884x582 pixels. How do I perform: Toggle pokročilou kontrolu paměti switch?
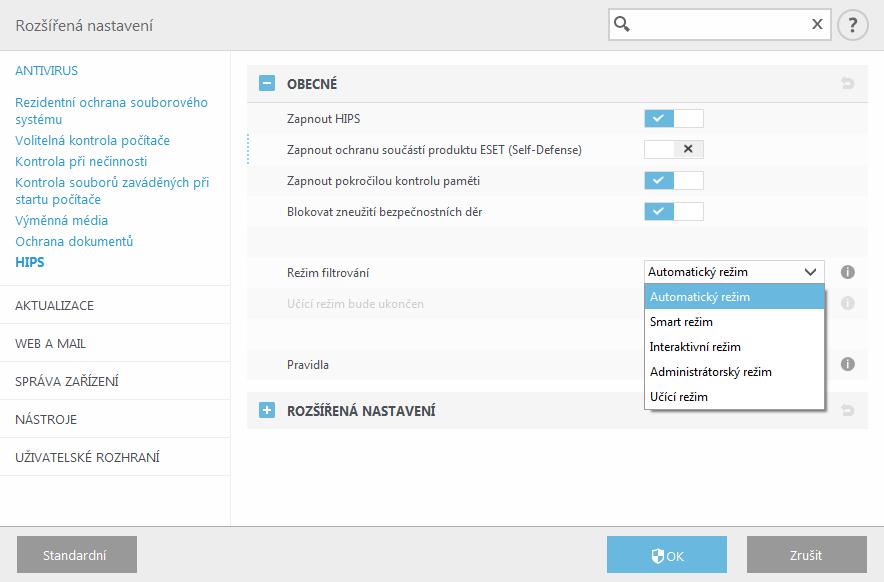[674, 180]
